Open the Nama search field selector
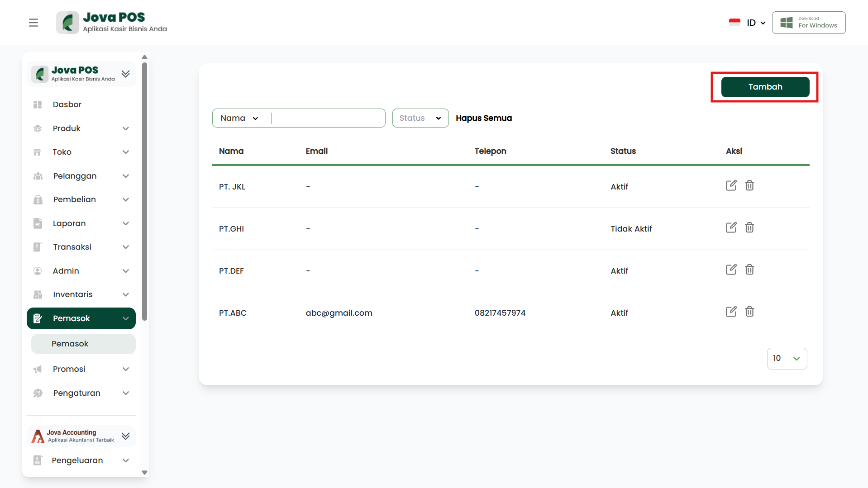 [x=239, y=118]
